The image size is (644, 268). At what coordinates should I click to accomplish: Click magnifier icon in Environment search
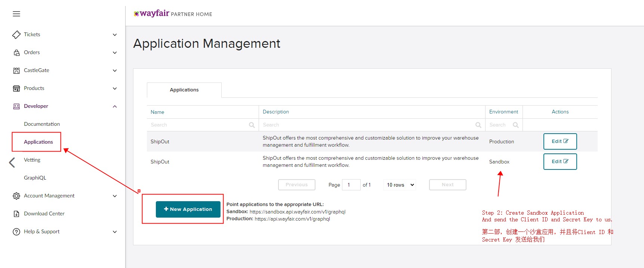[x=516, y=125]
